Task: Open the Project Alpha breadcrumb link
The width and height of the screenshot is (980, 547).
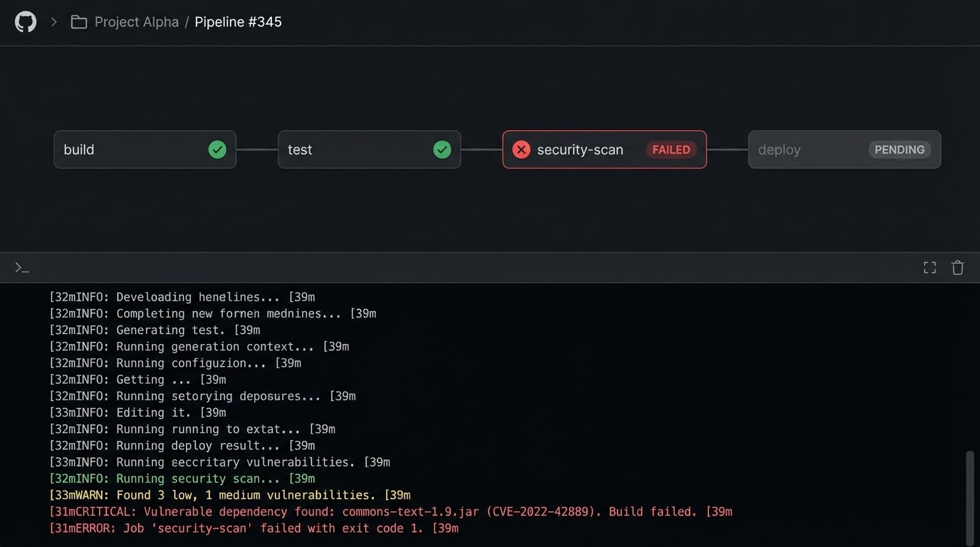Action: click(136, 22)
